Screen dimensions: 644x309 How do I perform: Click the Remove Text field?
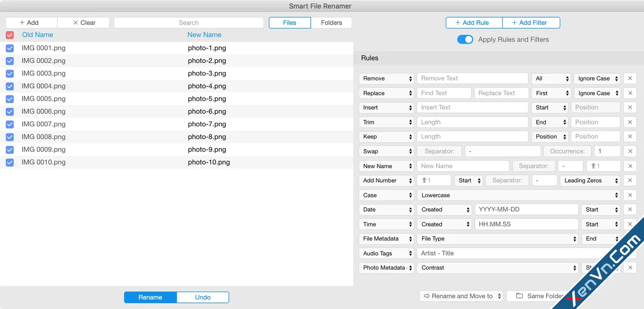click(472, 79)
